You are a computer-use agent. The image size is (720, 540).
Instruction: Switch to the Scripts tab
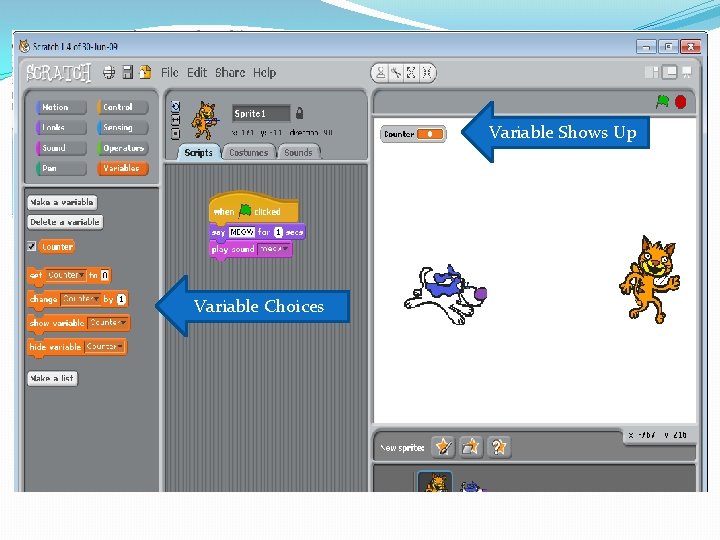click(198, 152)
